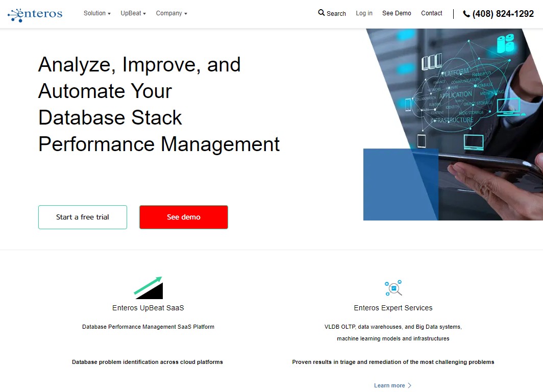Follow the Learn more link
Image resolution: width=543 pixels, height=392 pixels.
[393, 385]
